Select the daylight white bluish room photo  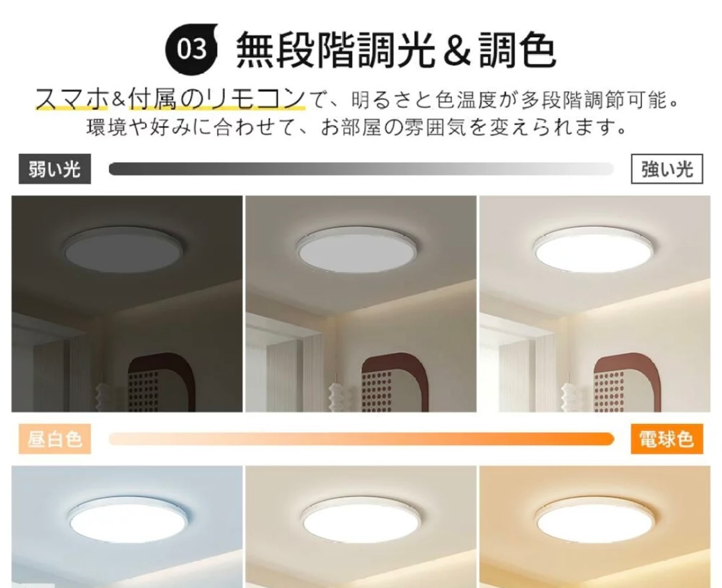[x=127, y=526]
